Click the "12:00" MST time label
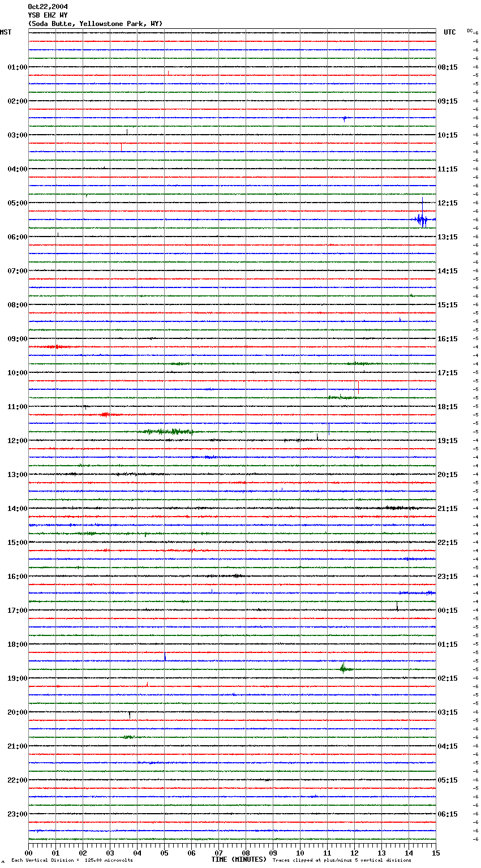481x868 pixels. (18, 441)
